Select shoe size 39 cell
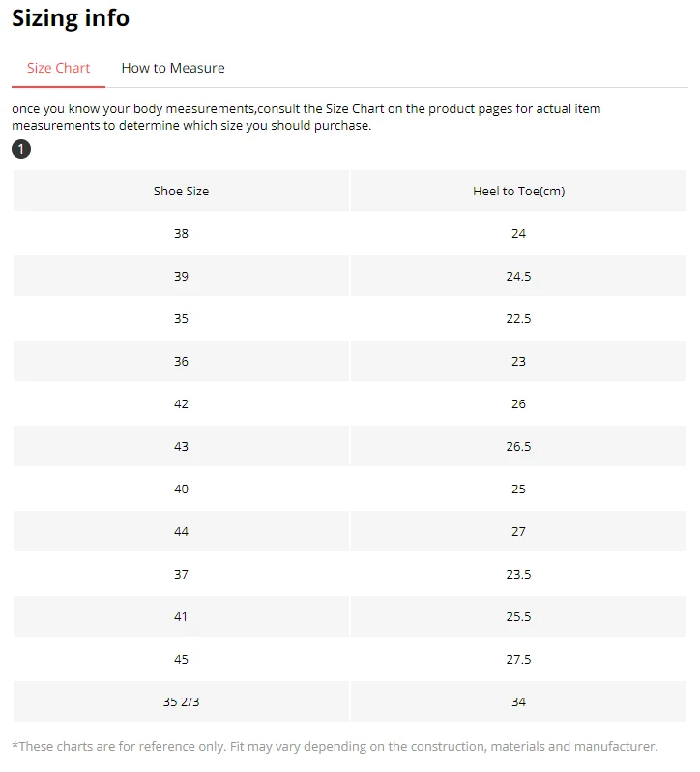Image resolution: width=700 pixels, height=772 pixels. point(181,276)
